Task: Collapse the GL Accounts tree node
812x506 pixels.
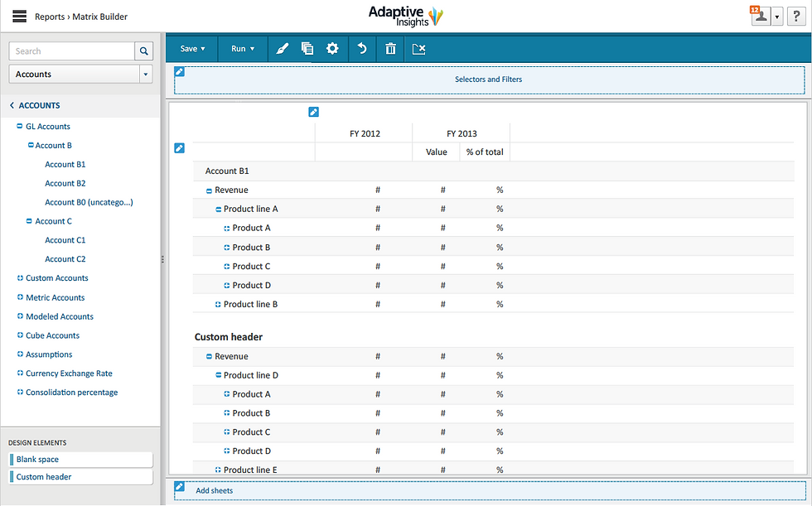Action: pyautogui.click(x=20, y=126)
